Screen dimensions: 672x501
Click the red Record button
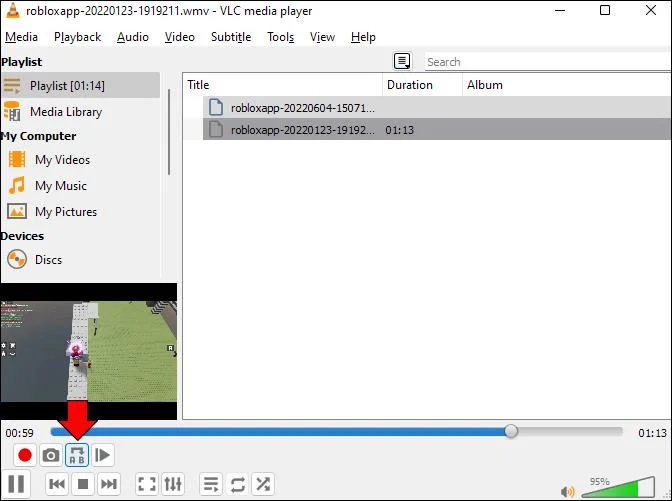coord(24,455)
